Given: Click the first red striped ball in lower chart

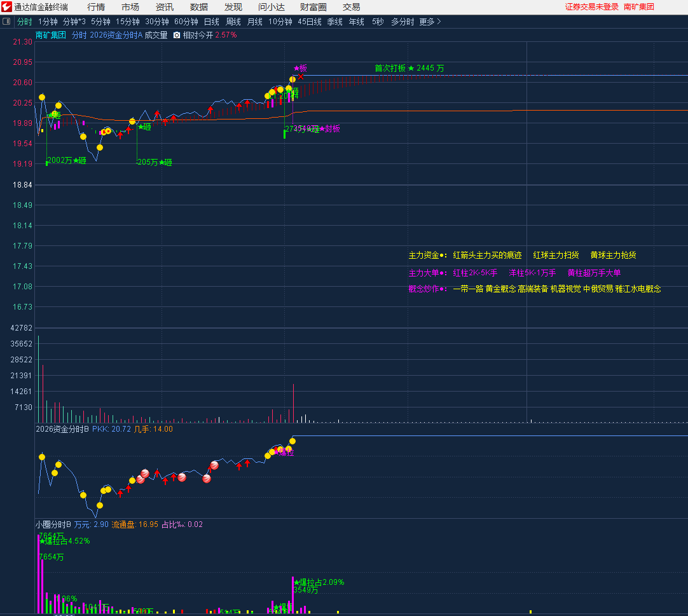Looking at the screenshot, I should 145,474.
